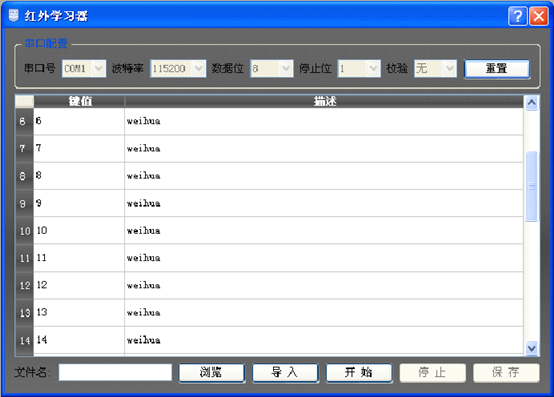Click weihua description in row 9
The width and height of the screenshot is (554, 397).
[324, 203]
